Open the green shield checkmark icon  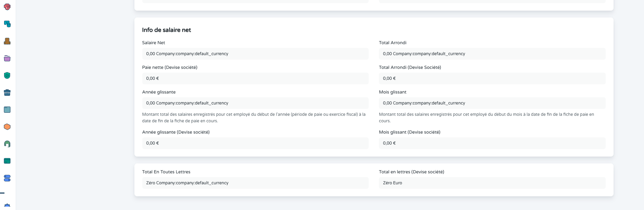coord(7,75)
